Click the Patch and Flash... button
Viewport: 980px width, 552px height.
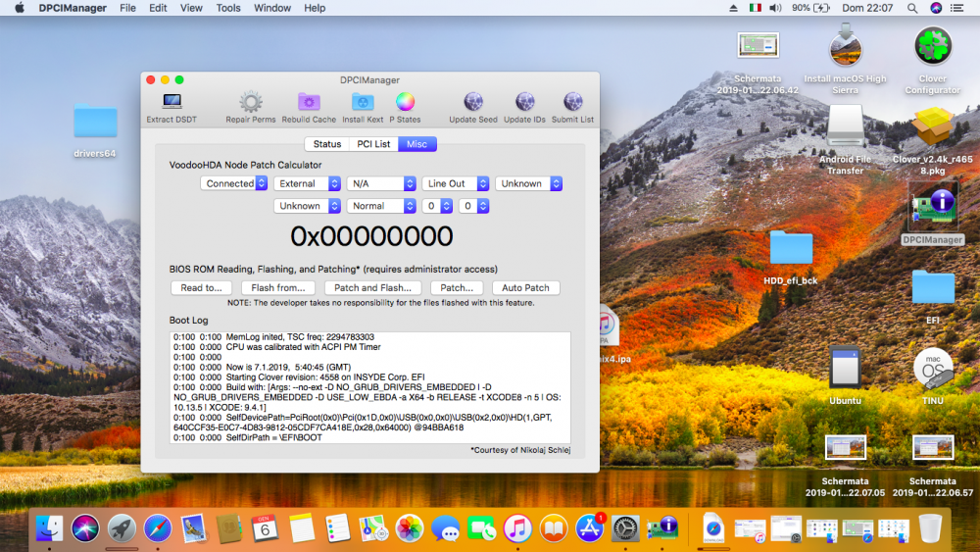click(x=372, y=287)
